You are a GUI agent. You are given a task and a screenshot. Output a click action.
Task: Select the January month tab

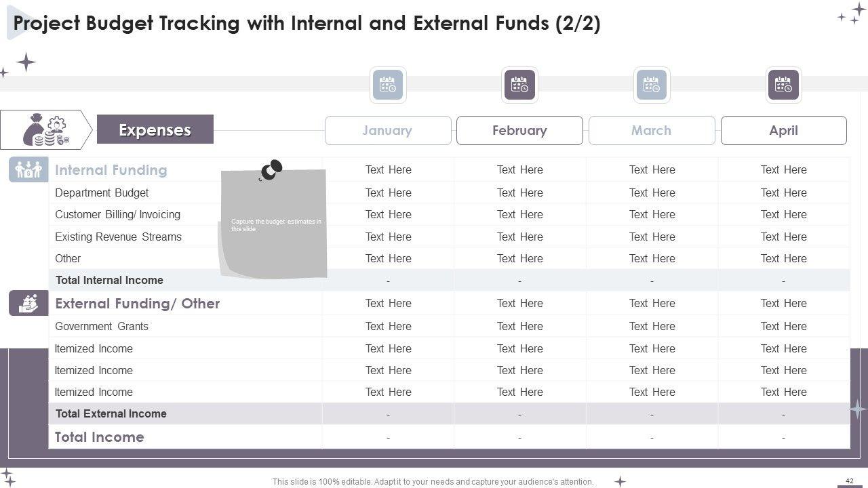pyautogui.click(x=388, y=130)
